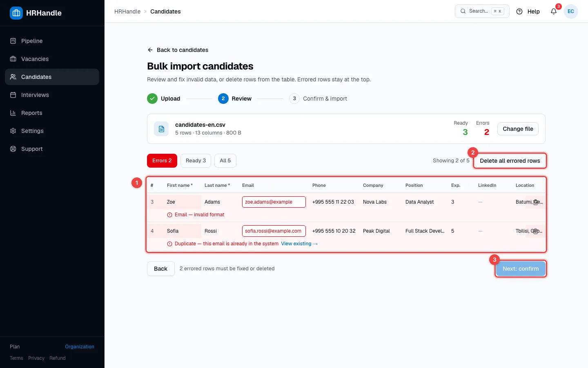The width and height of the screenshot is (588, 368).
Task: Click Delete all errored rows button
Action: [510, 161]
